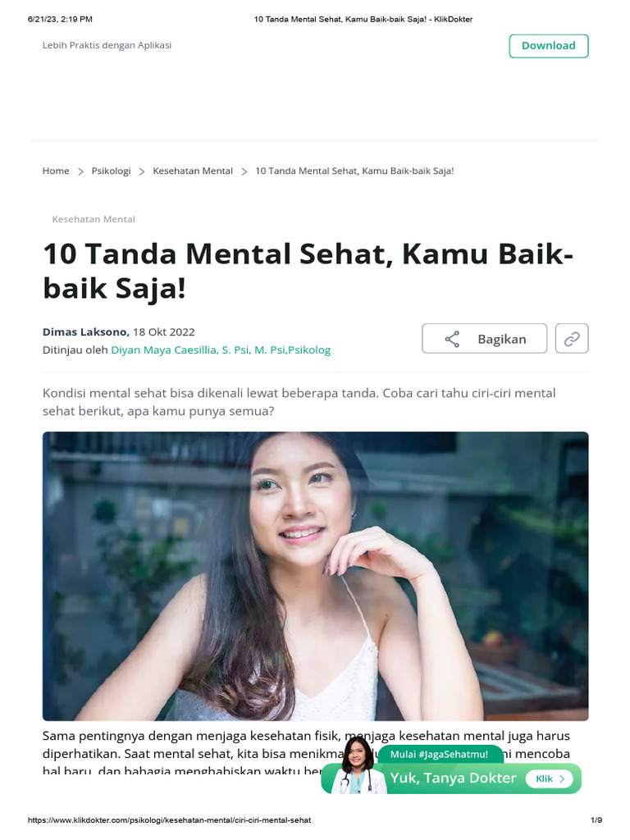
Task: Click current page breadcrumb title
Action: click(x=354, y=171)
